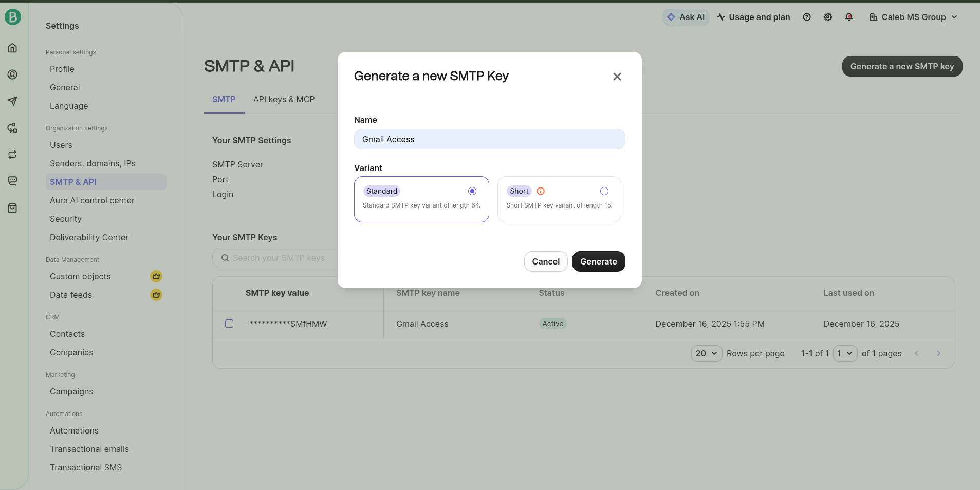Click the December 16, 2025 1:55 PM cell

pos(710,324)
